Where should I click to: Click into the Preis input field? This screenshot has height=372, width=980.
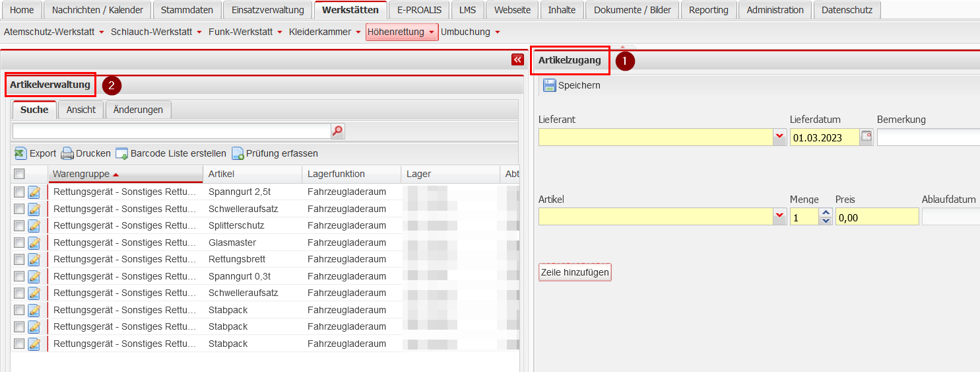tap(876, 217)
